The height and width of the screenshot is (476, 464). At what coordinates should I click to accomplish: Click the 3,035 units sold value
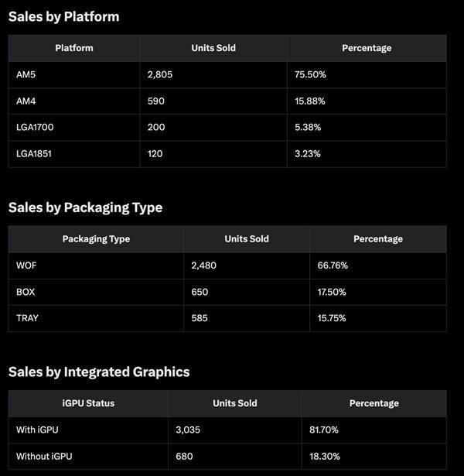[x=190, y=430]
